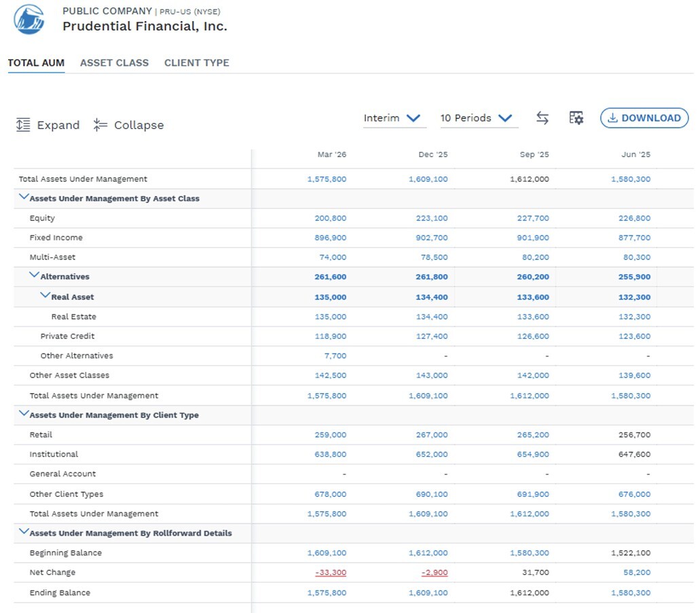Open Other Asset Classes value 142,000
The height and width of the screenshot is (613, 700).
click(x=533, y=375)
